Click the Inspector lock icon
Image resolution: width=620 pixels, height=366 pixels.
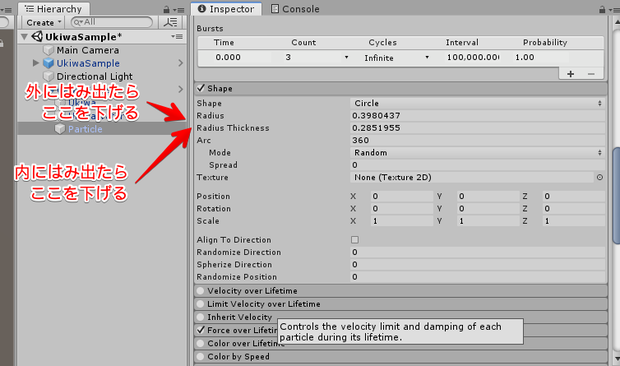[602, 9]
